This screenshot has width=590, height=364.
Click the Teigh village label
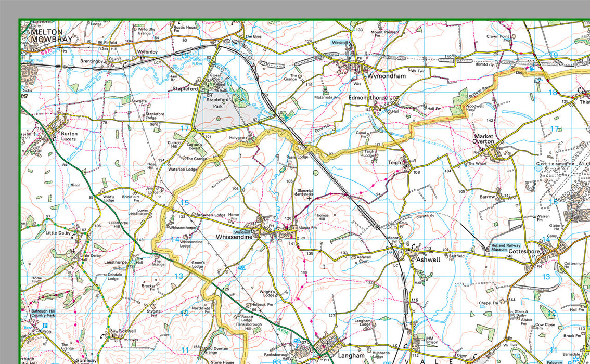pyautogui.click(x=394, y=162)
